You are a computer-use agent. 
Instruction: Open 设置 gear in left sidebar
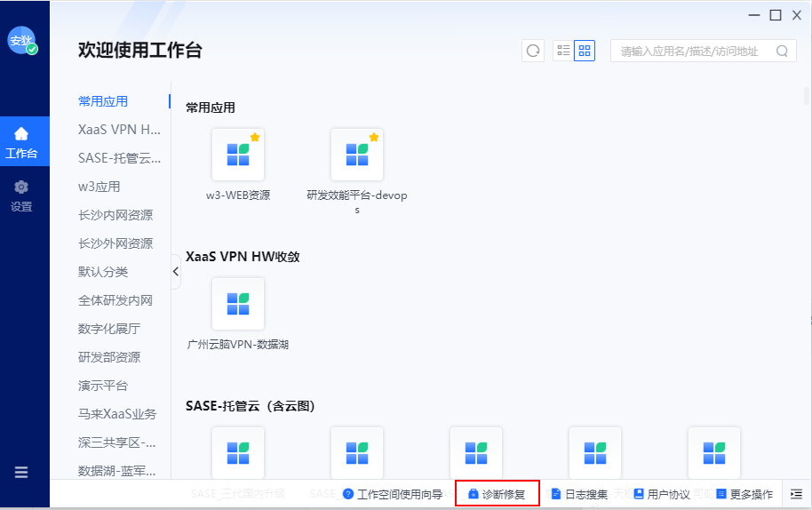point(21,195)
